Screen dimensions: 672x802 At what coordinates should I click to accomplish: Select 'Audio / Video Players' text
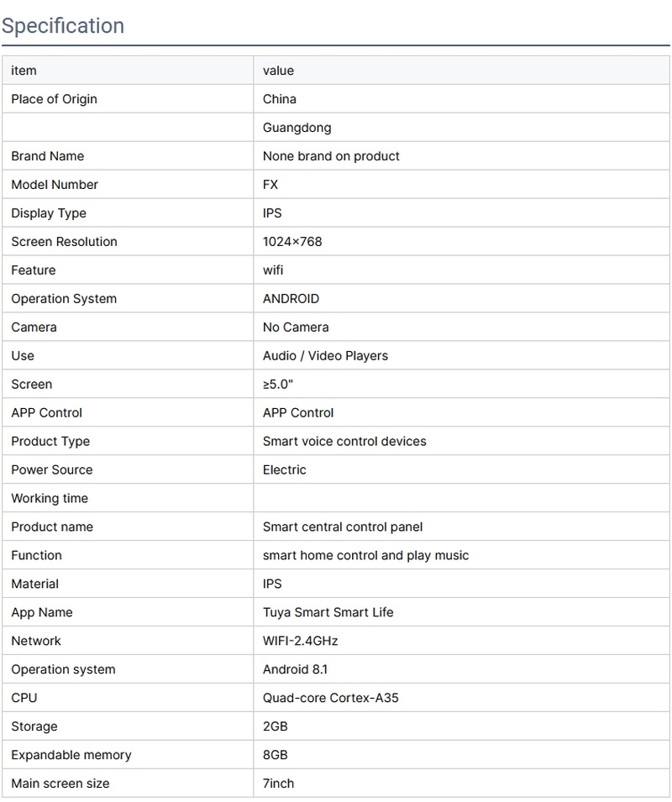click(x=325, y=356)
